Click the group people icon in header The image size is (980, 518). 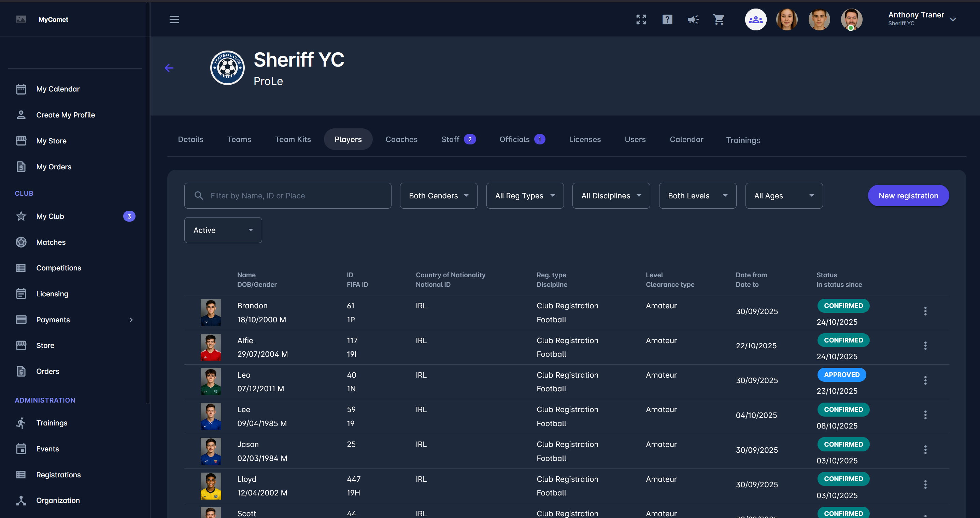coord(755,19)
